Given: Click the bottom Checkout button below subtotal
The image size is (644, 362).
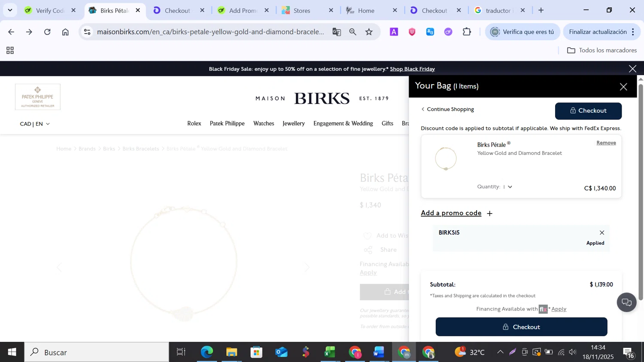Looking at the screenshot, I should 521,327.
